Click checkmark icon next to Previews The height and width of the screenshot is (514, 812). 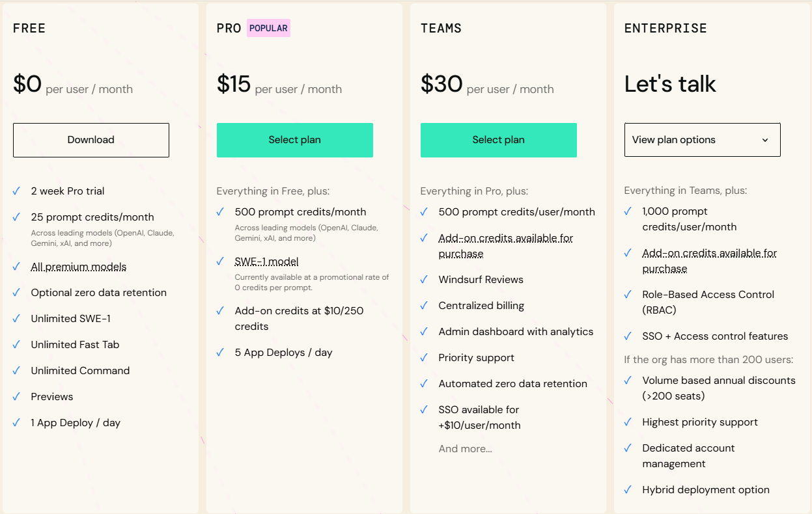coord(16,397)
